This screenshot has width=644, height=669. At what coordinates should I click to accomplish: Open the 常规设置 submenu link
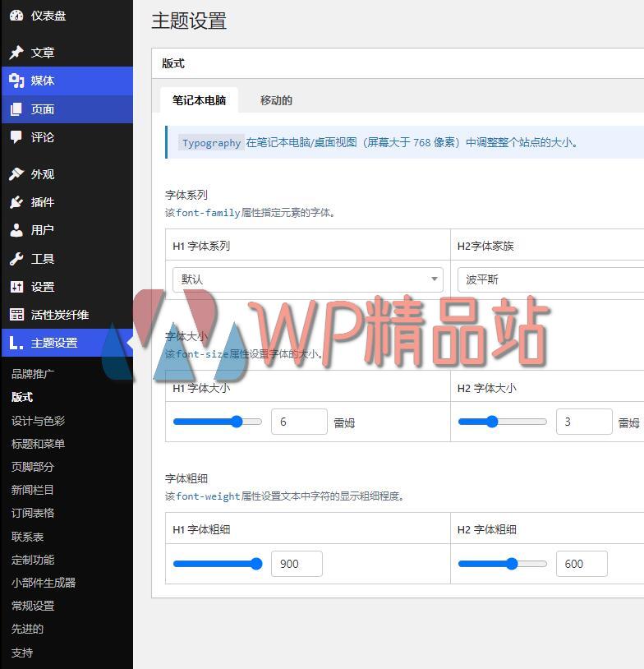tap(32, 606)
